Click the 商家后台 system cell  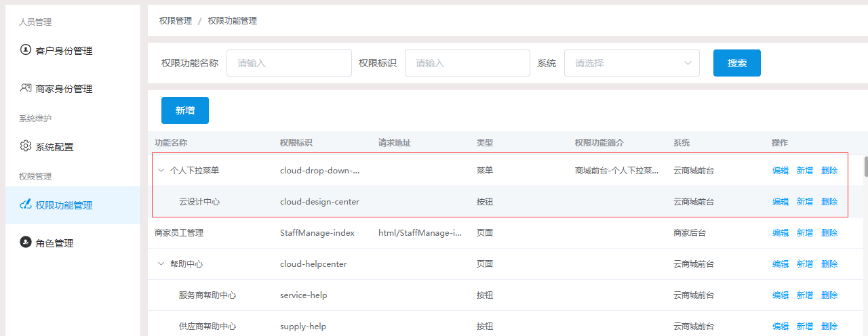click(x=690, y=233)
